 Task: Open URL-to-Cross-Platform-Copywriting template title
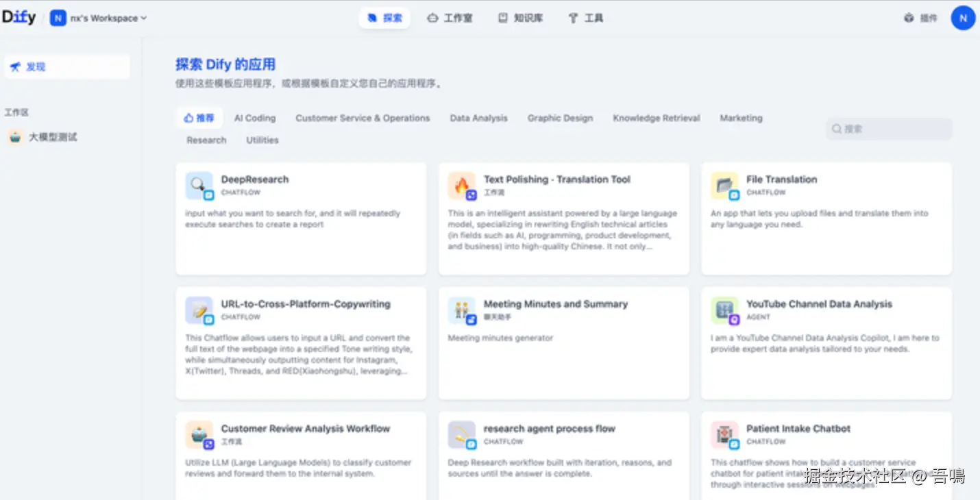point(306,304)
